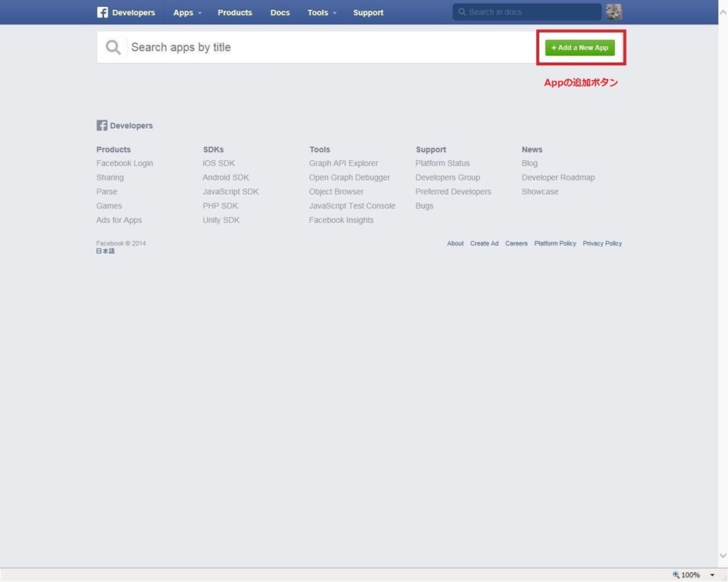Click the News heading

click(x=532, y=149)
